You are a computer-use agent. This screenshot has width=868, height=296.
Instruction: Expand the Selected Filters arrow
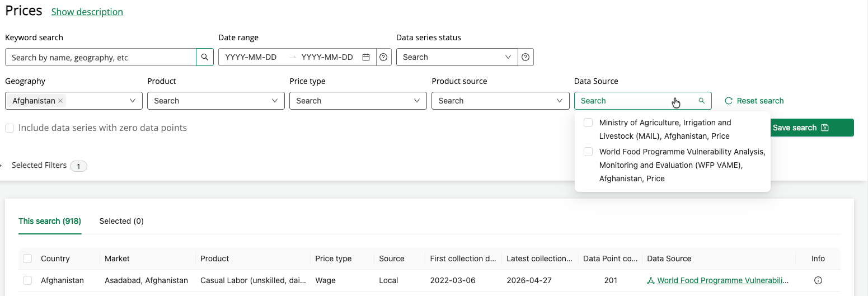(x=2, y=166)
